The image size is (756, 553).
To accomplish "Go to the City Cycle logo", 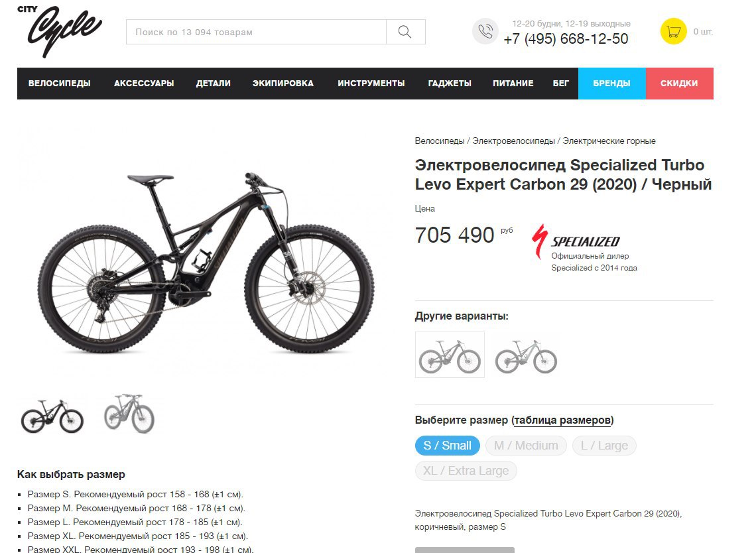I will (59, 31).
